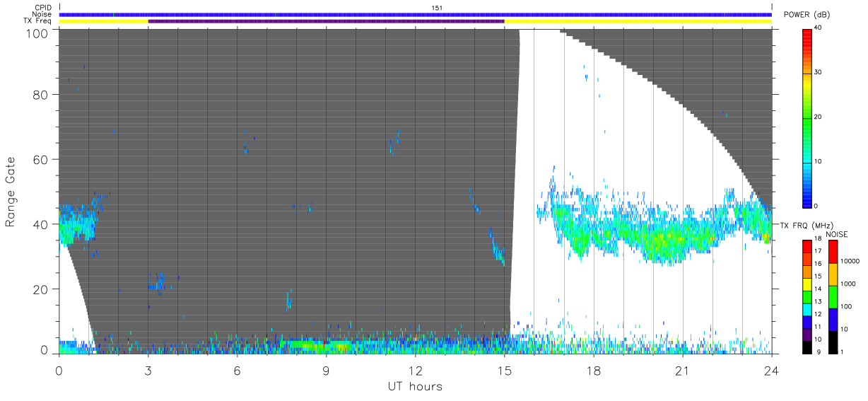Click the TX FRQ color scale bar
868x401 pixels.
click(807, 297)
